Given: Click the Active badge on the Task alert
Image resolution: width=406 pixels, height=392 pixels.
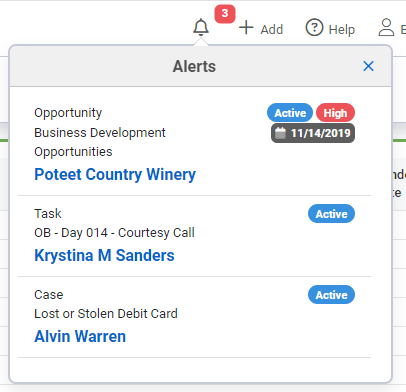Looking at the screenshot, I should click(x=331, y=214).
